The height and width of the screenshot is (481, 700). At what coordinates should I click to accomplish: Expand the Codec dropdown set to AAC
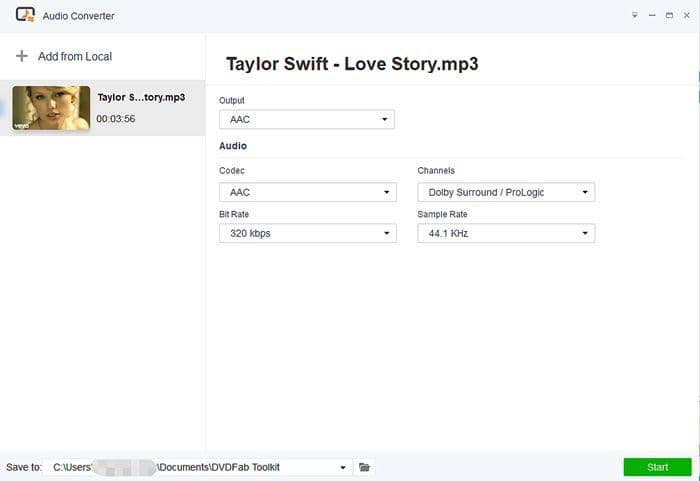point(308,192)
